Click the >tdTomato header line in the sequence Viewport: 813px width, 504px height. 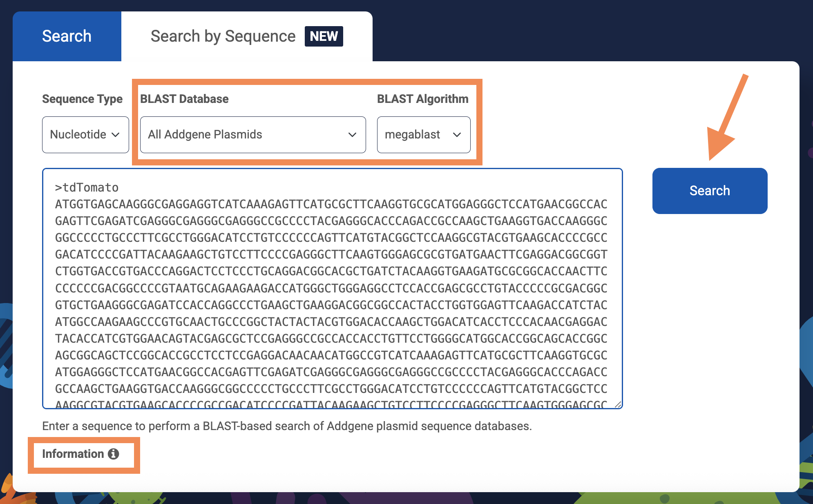tap(87, 187)
